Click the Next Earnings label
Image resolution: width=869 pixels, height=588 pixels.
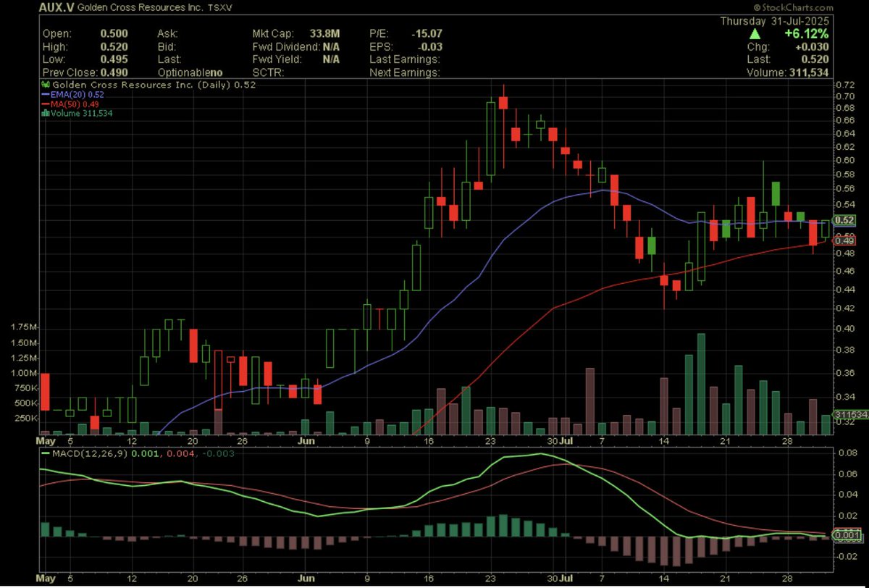tap(404, 73)
